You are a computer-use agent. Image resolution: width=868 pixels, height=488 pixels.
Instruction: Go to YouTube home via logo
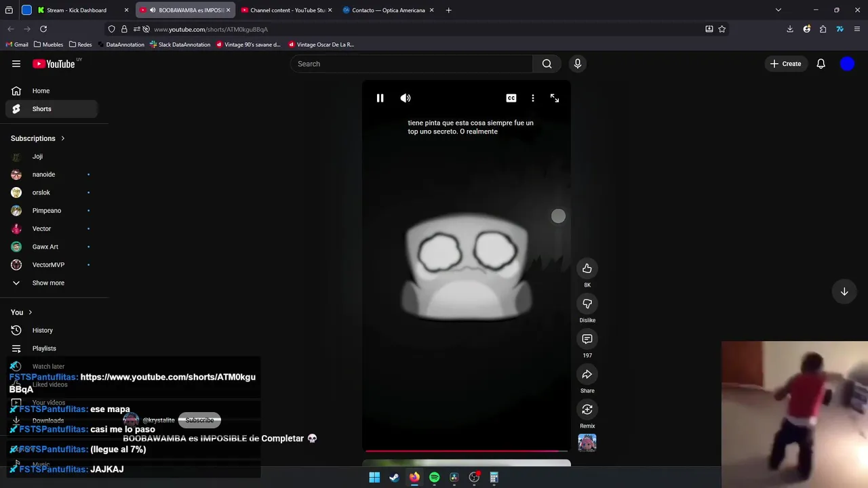tap(54, 64)
